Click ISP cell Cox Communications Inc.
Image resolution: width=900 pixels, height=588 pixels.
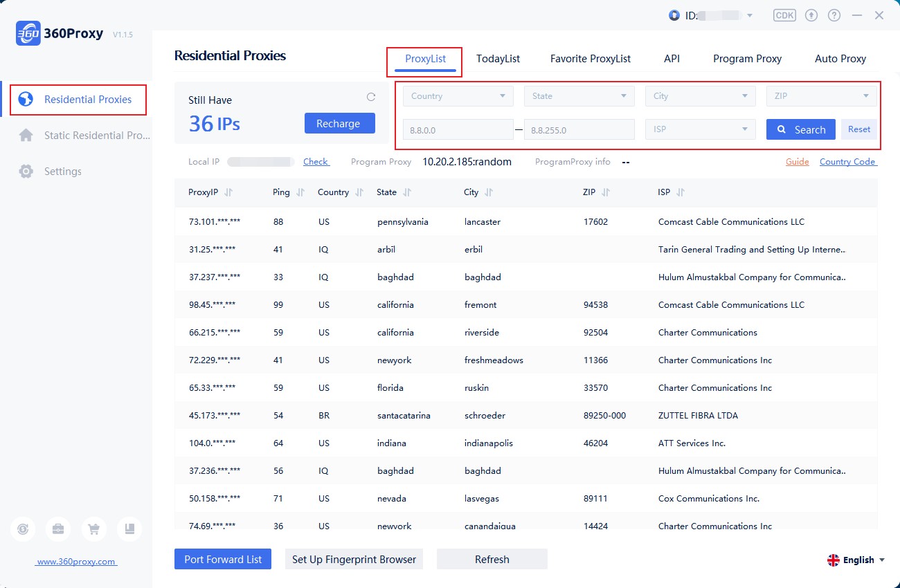709,499
